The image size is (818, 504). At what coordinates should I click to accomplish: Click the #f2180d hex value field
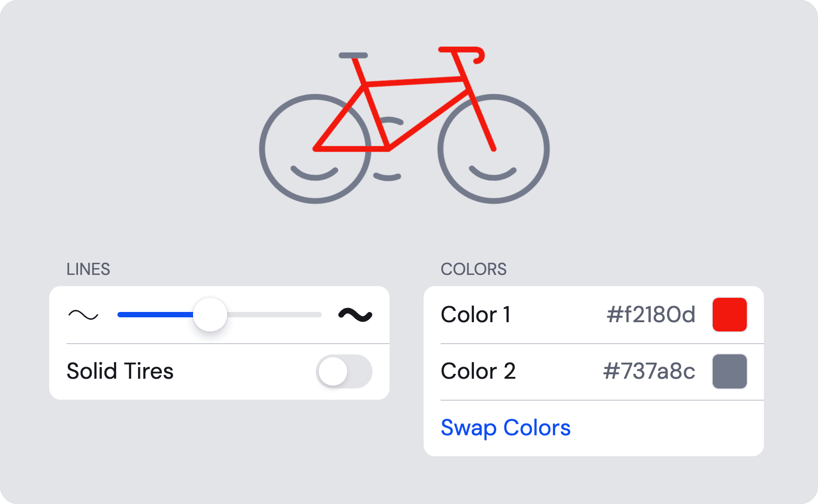[651, 314]
